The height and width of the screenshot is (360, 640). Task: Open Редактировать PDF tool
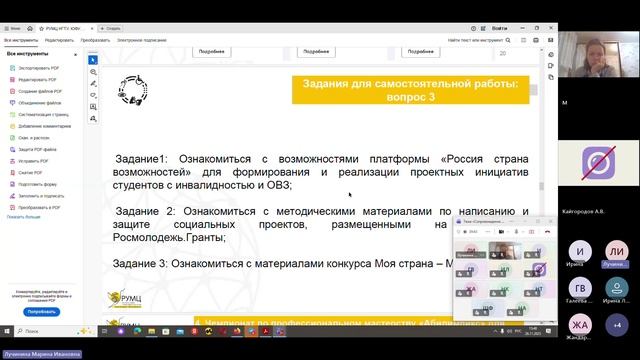click(33, 80)
